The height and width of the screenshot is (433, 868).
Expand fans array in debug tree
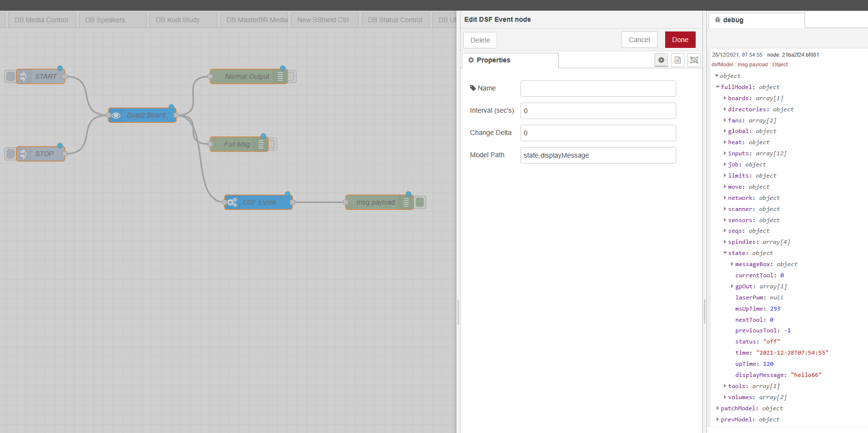pyautogui.click(x=725, y=120)
